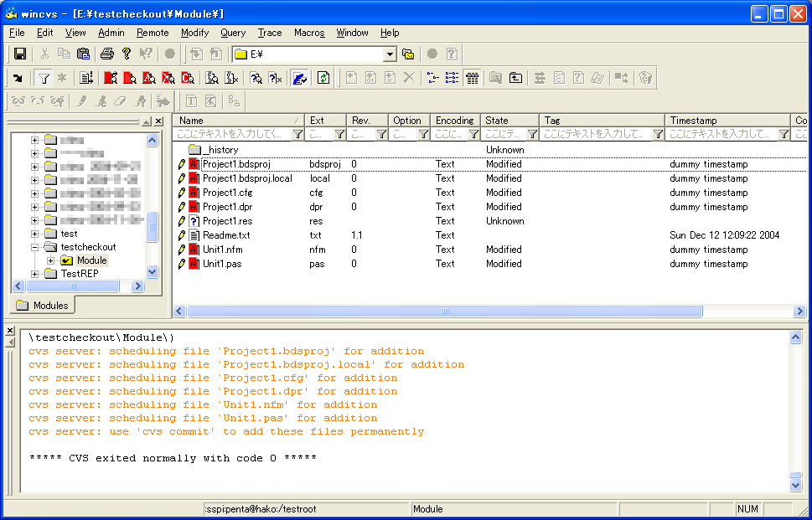Image resolution: width=812 pixels, height=520 pixels.
Task: Toggle the blue pen checkmark toolbar button
Action: pyautogui.click(x=299, y=78)
